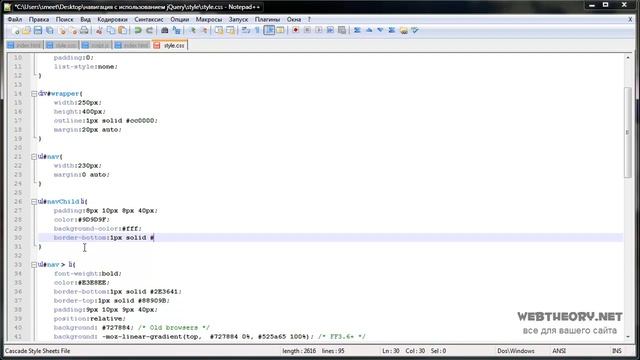Screen dimensions: 640x360
Task: Click the INS status bar indicator
Action: [x=617, y=351]
